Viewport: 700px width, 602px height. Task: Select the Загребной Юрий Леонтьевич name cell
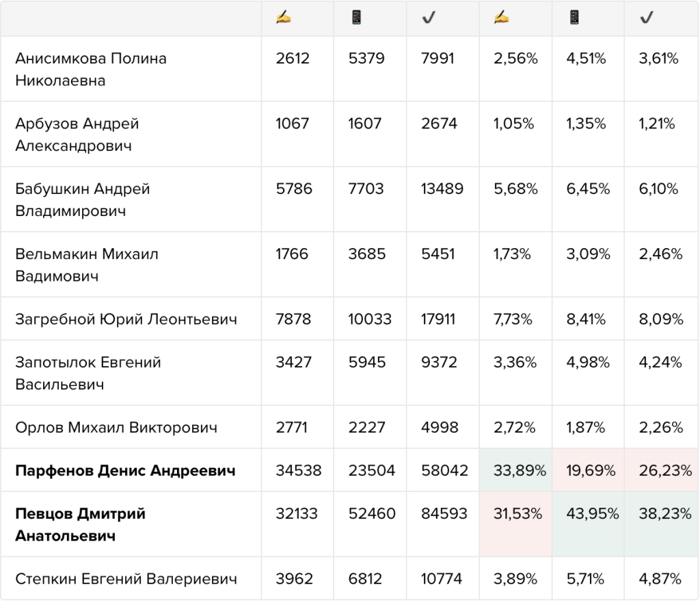[x=131, y=318]
